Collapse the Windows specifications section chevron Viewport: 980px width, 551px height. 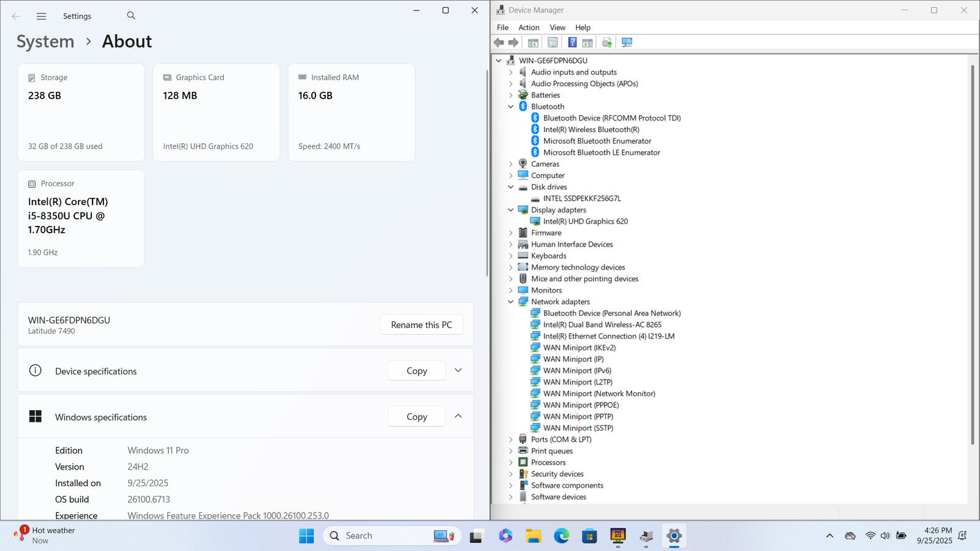[458, 416]
